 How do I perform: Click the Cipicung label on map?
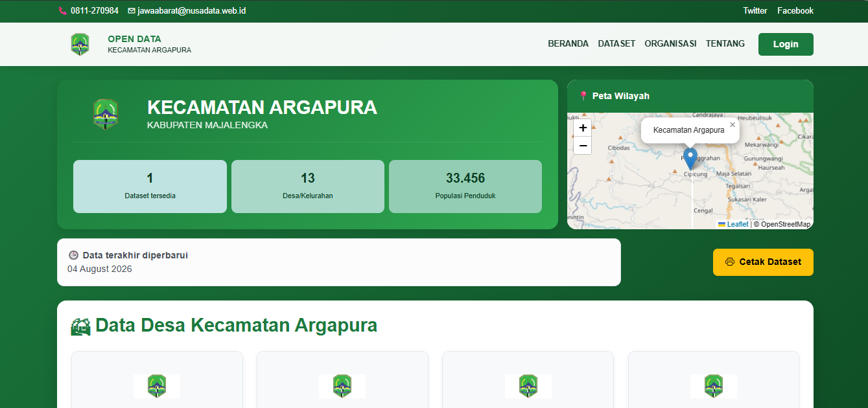696,174
